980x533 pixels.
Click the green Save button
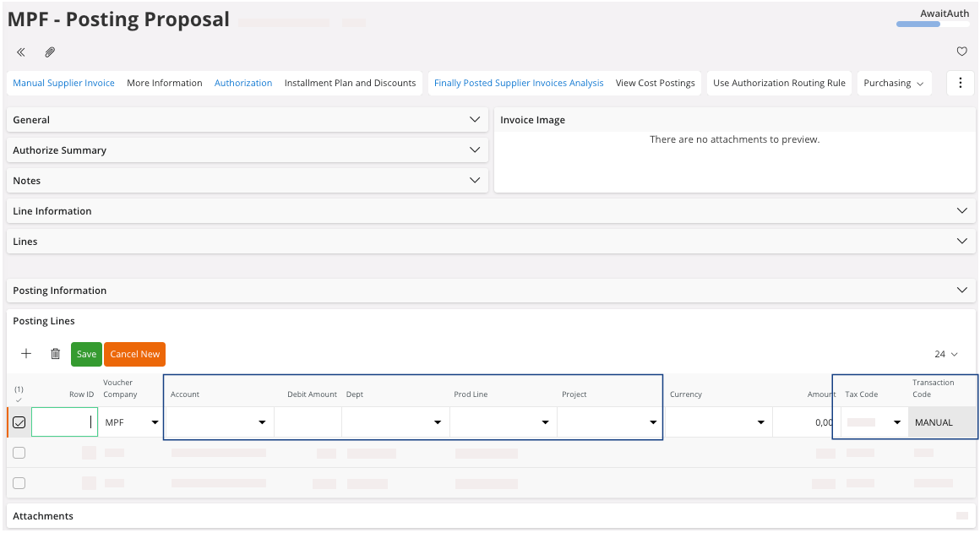[x=86, y=354]
